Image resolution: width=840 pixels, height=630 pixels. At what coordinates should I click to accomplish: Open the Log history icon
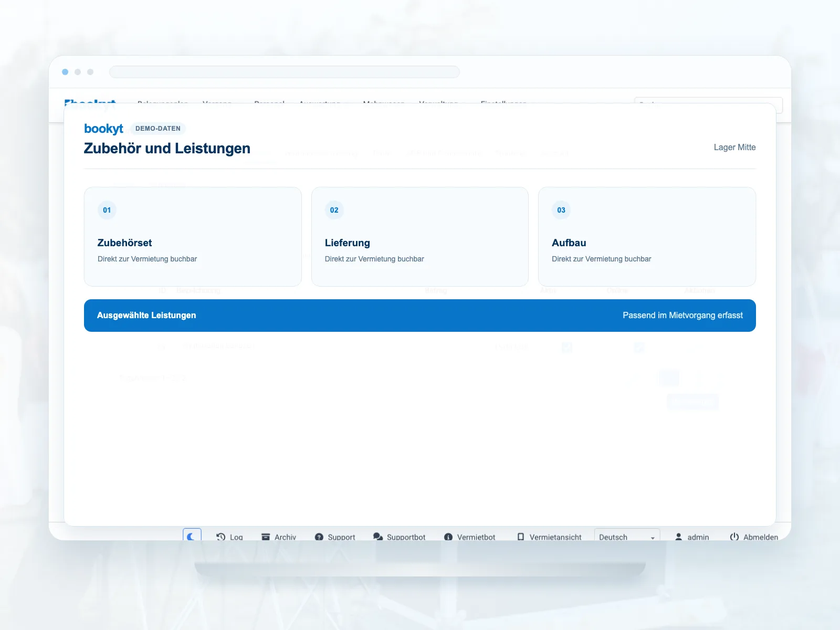click(x=220, y=537)
